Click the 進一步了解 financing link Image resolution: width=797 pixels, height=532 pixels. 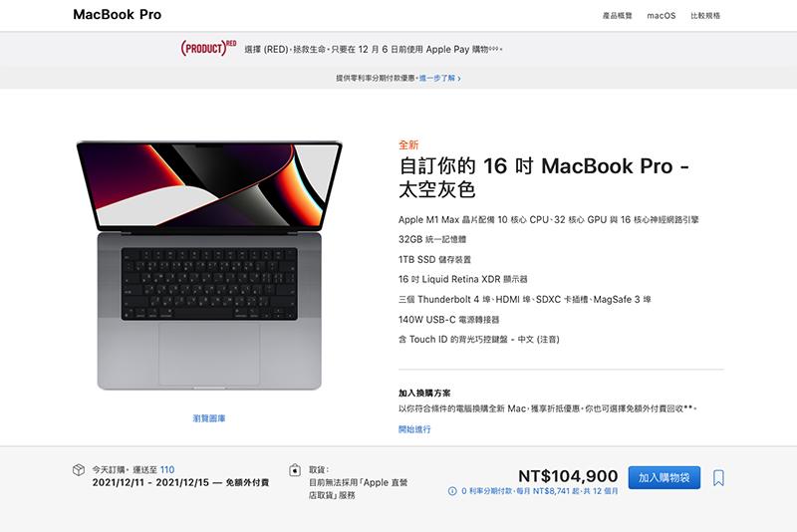437,79
